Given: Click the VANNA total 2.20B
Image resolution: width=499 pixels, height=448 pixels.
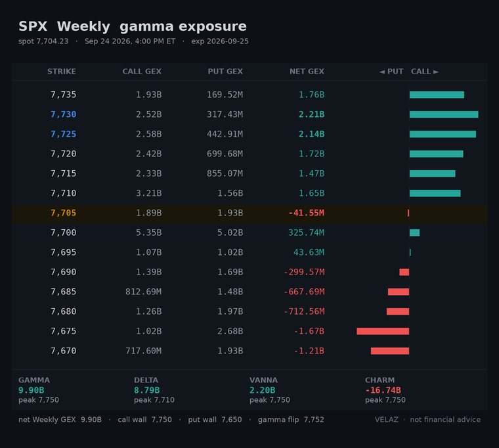Looking at the screenshot, I should pyautogui.click(x=262, y=390).
